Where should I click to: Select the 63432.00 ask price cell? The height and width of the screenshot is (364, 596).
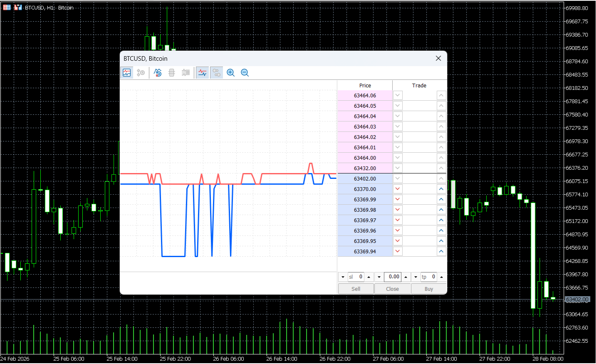365,168
